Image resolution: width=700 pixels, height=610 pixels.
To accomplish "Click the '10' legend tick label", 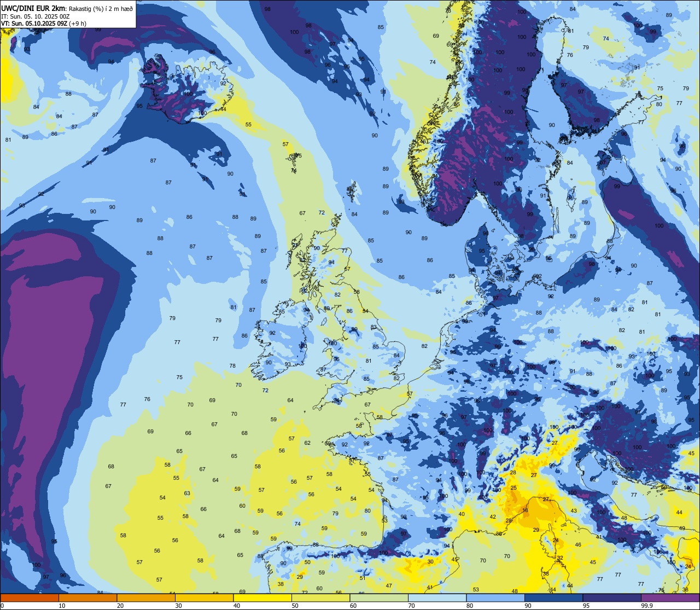I will [62, 606].
